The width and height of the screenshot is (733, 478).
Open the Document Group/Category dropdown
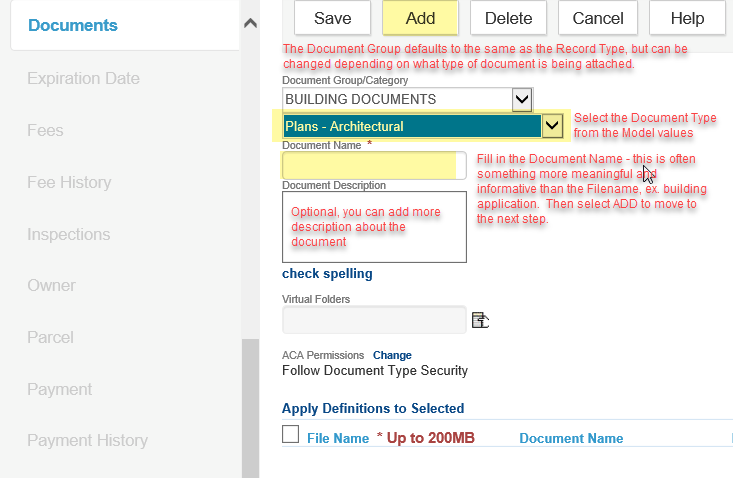pyautogui.click(x=520, y=99)
